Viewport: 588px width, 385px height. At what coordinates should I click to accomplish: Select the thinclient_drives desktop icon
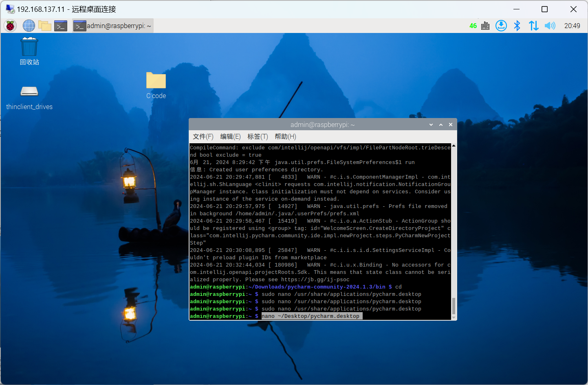click(29, 98)
